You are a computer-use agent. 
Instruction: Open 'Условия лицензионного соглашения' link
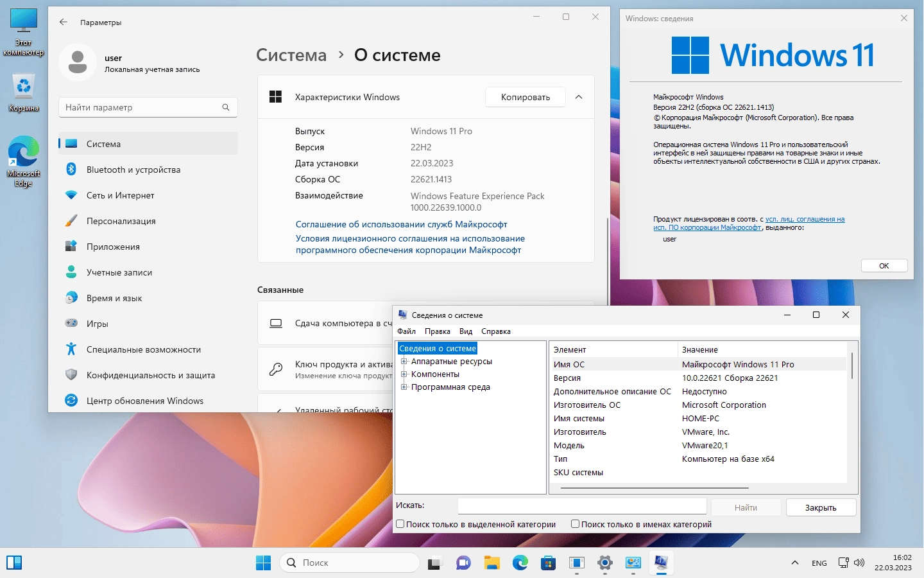pos(410,244)
